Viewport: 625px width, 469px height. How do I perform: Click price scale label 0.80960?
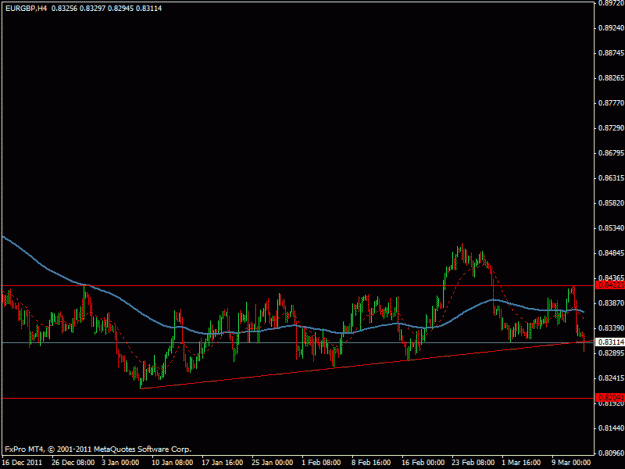point(611,453)
